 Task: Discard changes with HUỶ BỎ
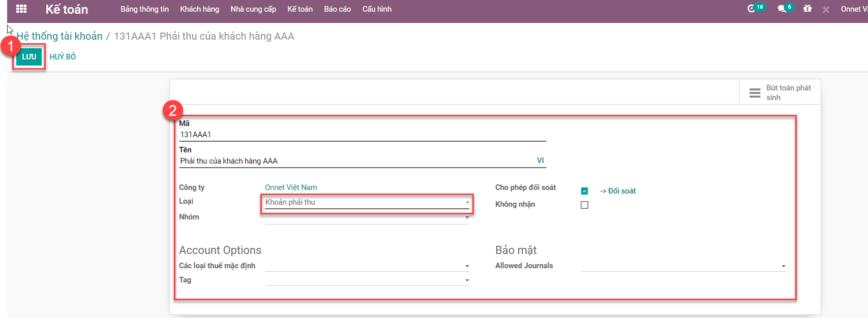point(63,57)
